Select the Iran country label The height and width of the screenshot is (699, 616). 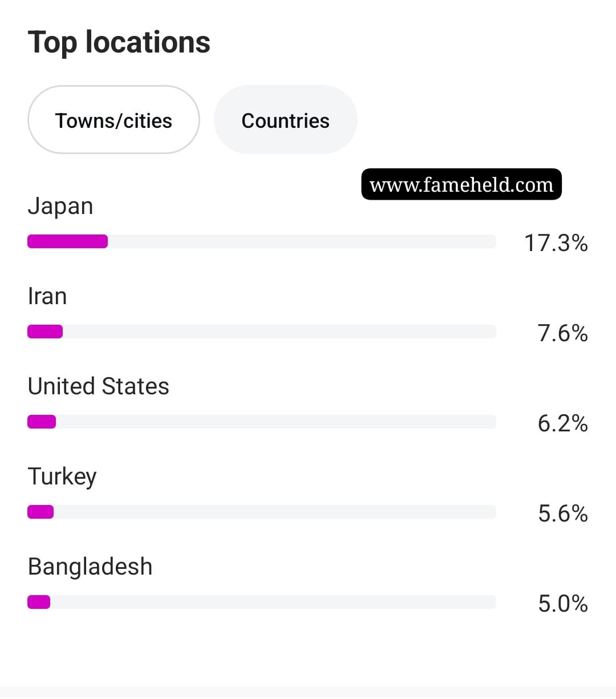pyautogui.click(x=47, y=296)
